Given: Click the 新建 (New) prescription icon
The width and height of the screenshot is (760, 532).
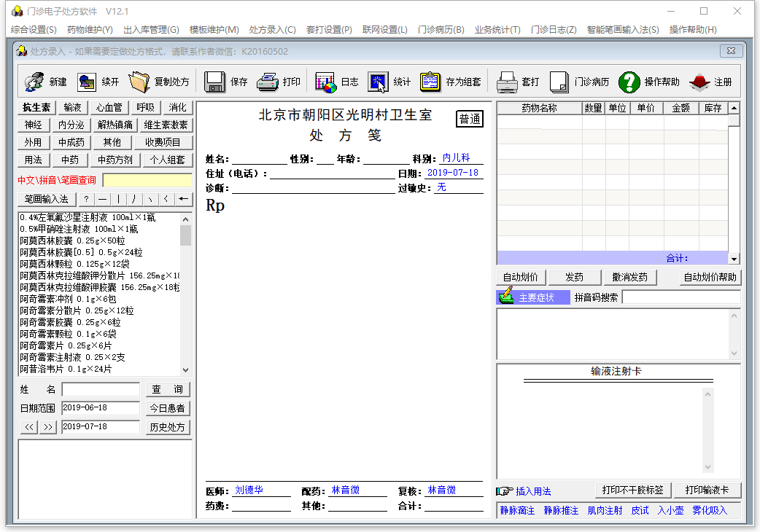Looking at the screenshot, I should [34, 82].
